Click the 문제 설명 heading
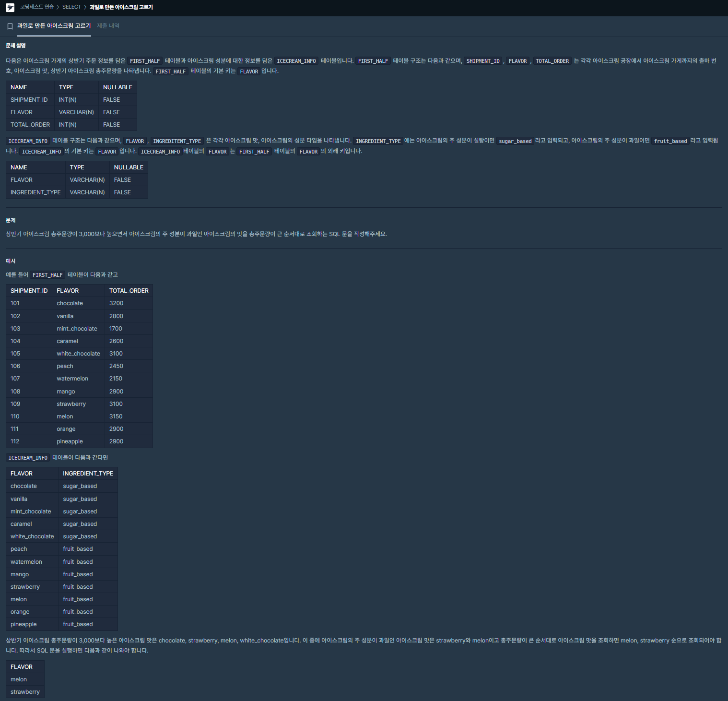The height and width of the screenshot is (701, 728). (16, 46)
